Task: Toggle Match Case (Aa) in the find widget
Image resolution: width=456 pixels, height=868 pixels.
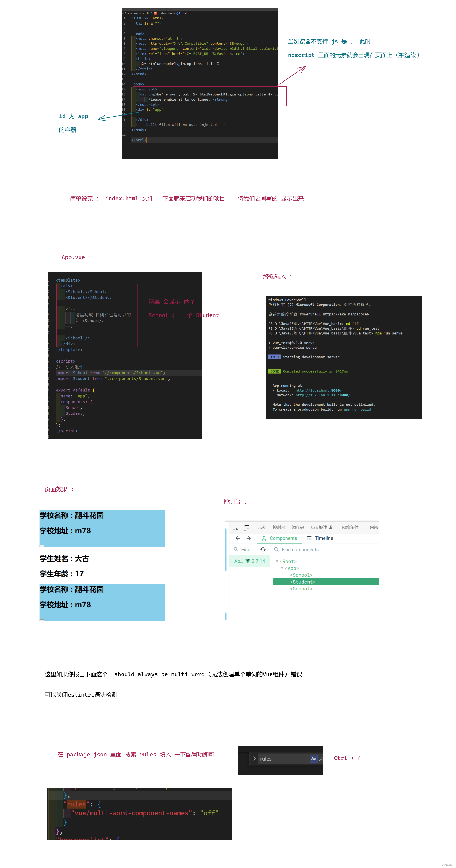Action: [x=314, y=759]
